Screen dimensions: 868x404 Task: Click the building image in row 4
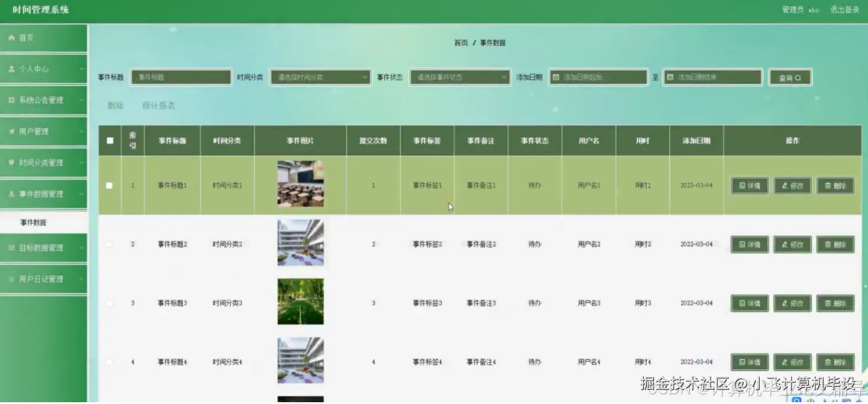301,360
